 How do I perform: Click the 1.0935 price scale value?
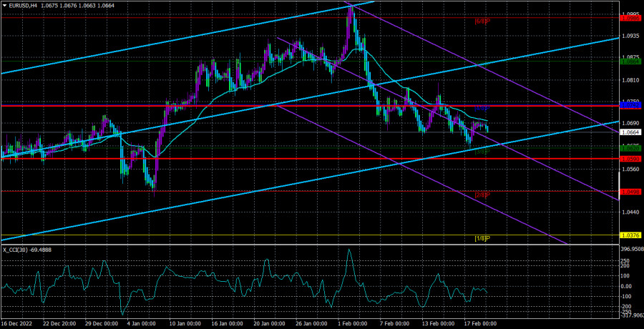(630, 35)
